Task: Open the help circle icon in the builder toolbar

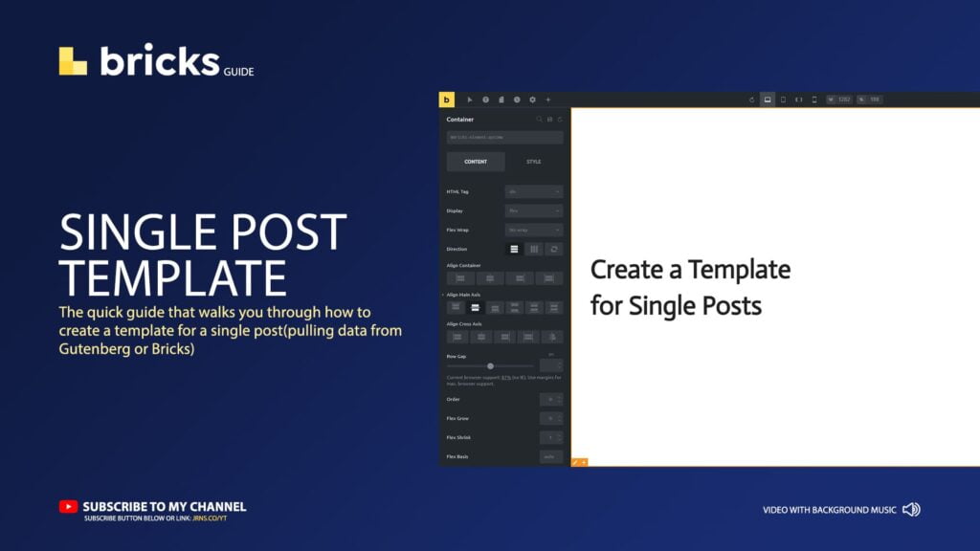Action: coord(485,99)
